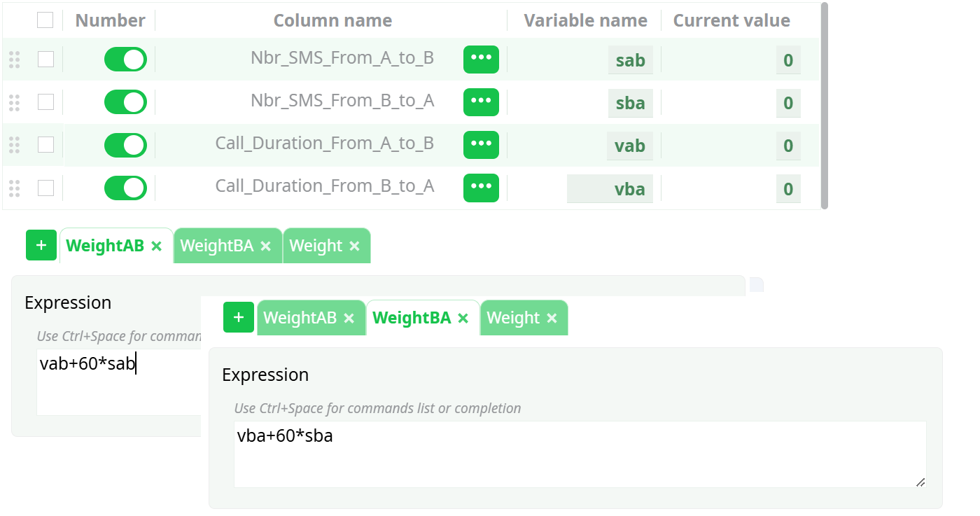Select the WeightBA tab in the upper tab bar
The height and width of the screenshot is (516, 980).
[x=216, y=246]
